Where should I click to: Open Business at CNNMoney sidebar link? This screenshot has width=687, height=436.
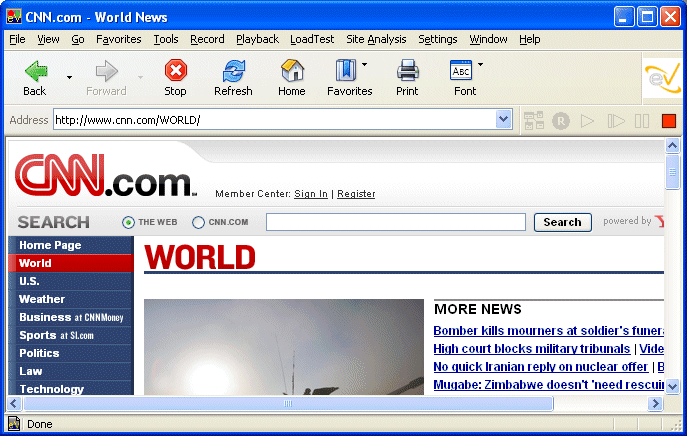[x=71, y=317]
